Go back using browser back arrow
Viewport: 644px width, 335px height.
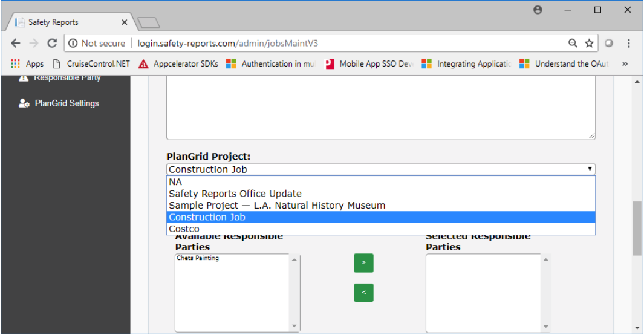(x=16, y=43)
